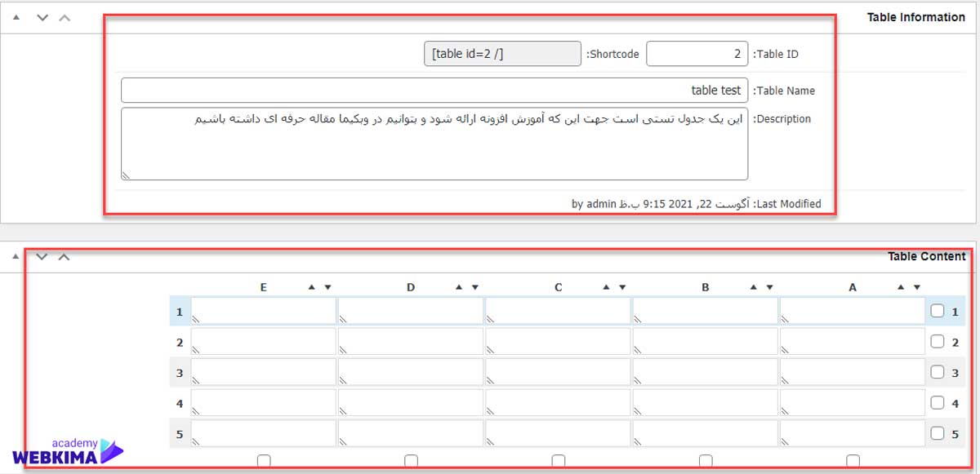The width and height of the screenshot is (980, 474).
Task: Sort column E ascending with up arrow
Action: 312,287
